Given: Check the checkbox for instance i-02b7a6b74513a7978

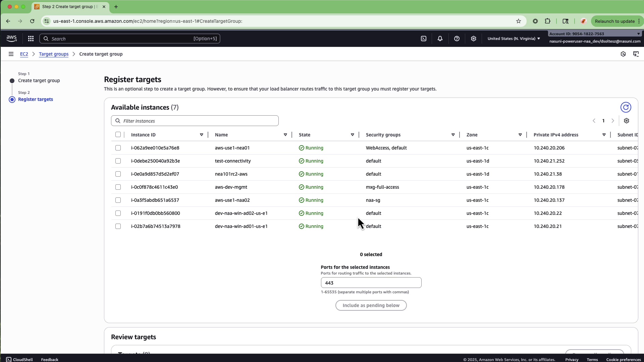Looking at the screenshot, I should tap(118, 226).
